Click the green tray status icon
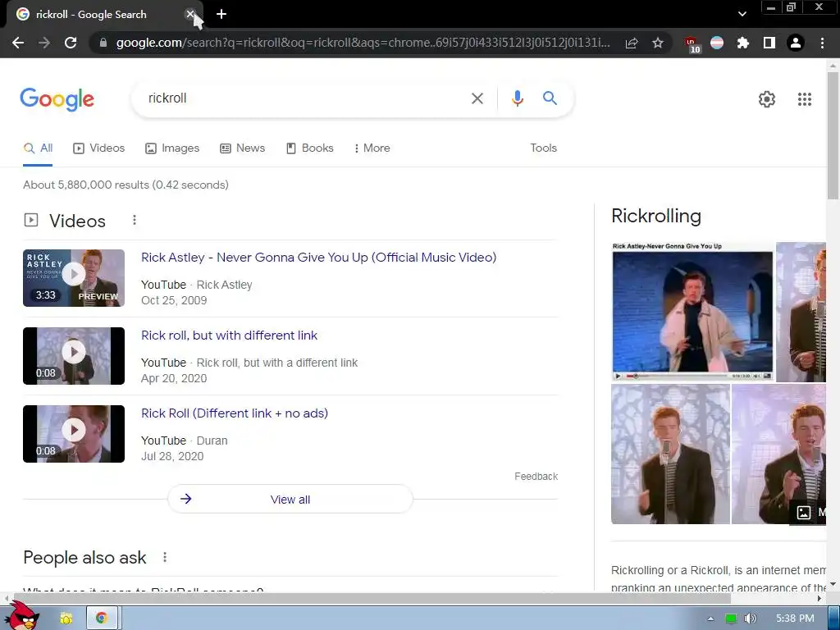840x630 pixels. [731, 619]
